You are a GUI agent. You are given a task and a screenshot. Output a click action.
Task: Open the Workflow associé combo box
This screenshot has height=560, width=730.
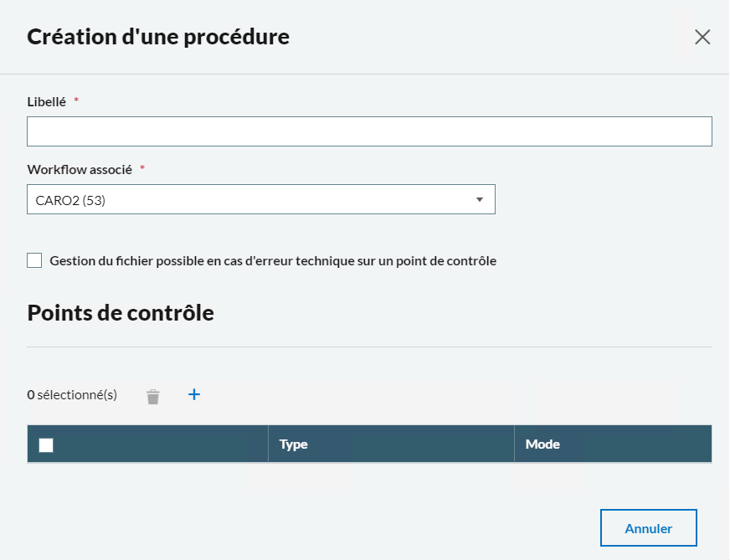tap(260, 199)
